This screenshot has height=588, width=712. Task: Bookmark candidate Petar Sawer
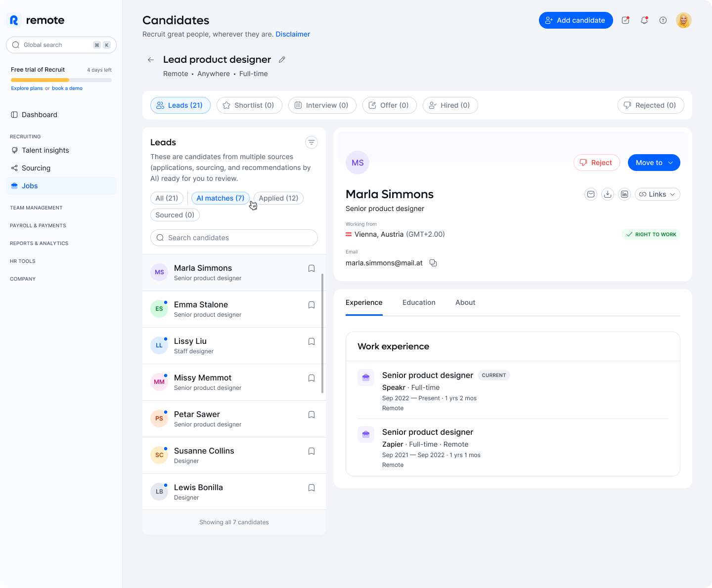[x=311, y=415]
